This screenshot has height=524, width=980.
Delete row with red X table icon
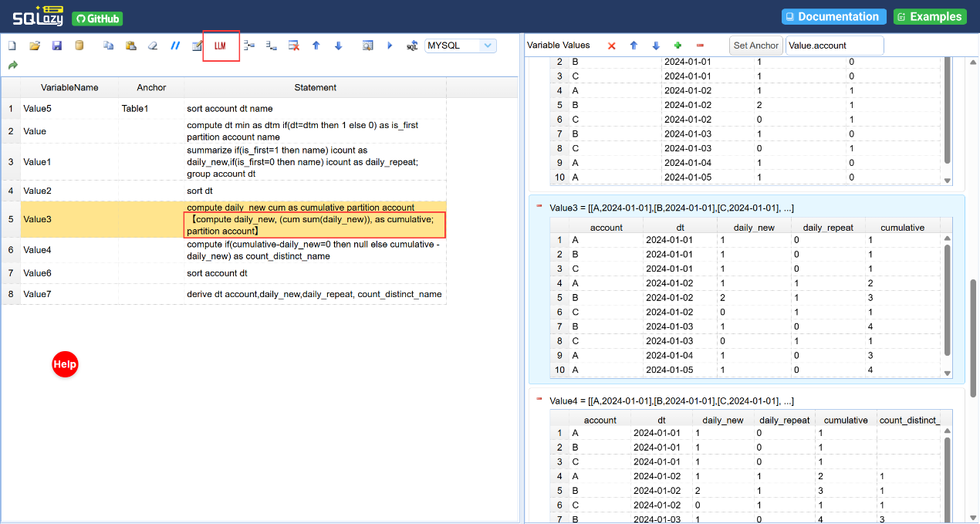click(294, 46)
